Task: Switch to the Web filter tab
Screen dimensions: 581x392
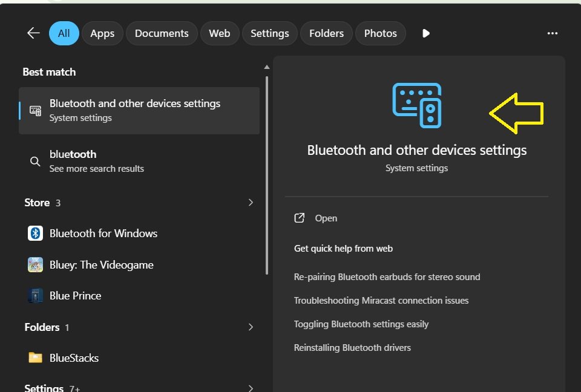Action: [219, 33]
